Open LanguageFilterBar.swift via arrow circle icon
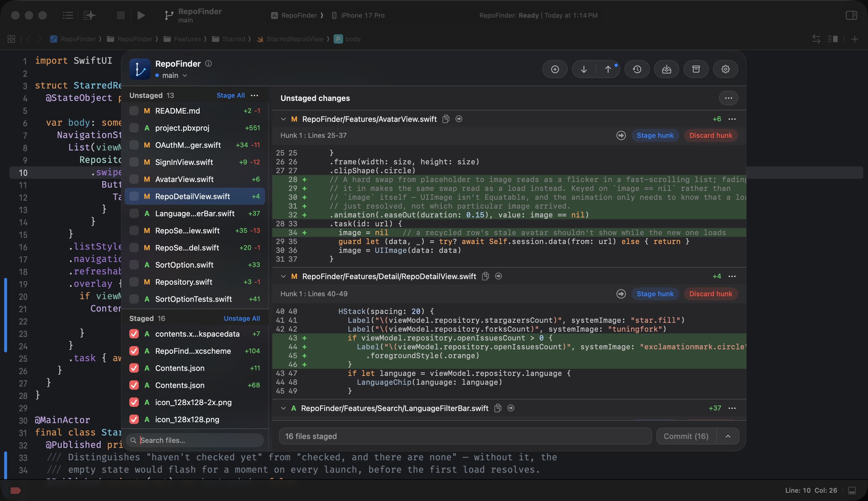 (x=511, y=408)
